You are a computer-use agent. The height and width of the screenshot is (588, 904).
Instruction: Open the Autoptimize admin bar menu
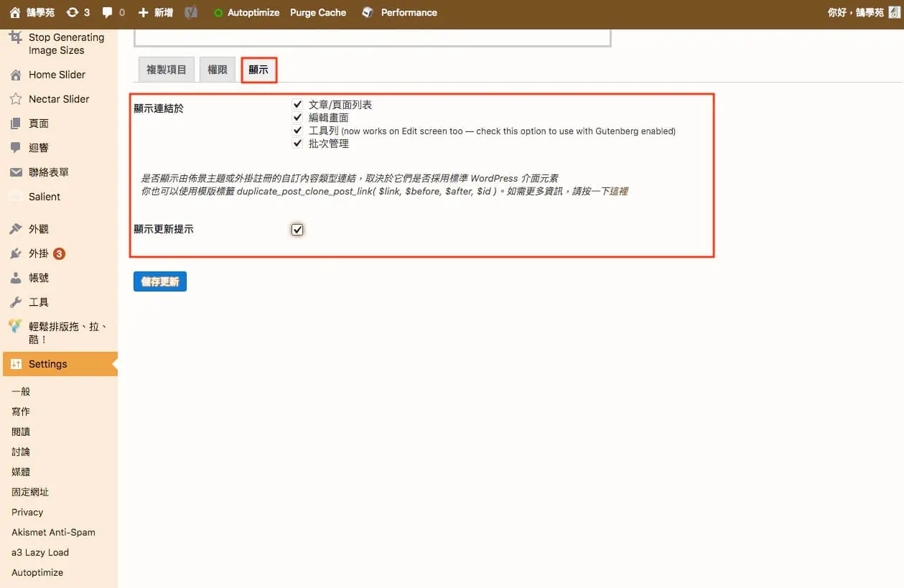coord(253,12)
